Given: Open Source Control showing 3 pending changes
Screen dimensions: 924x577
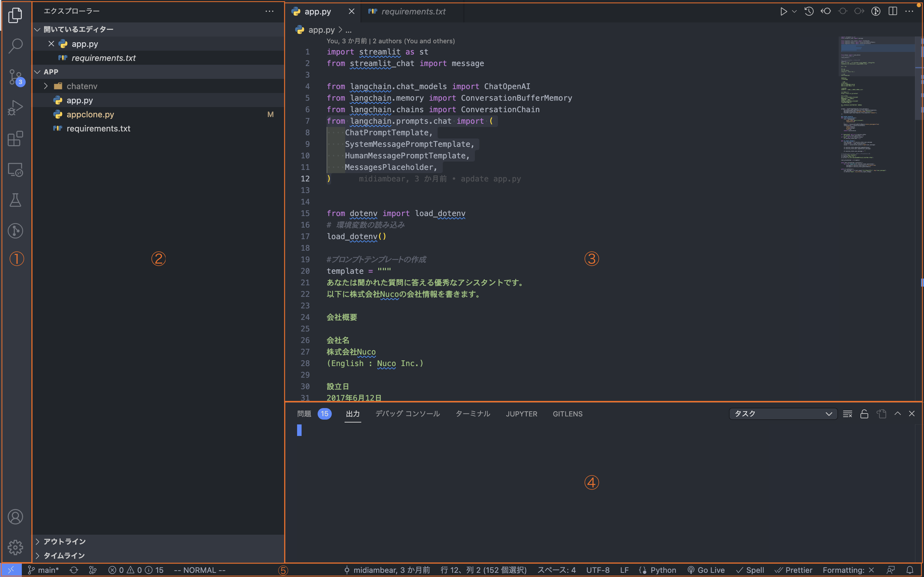Looking at the screenshot, I should 15,77.
